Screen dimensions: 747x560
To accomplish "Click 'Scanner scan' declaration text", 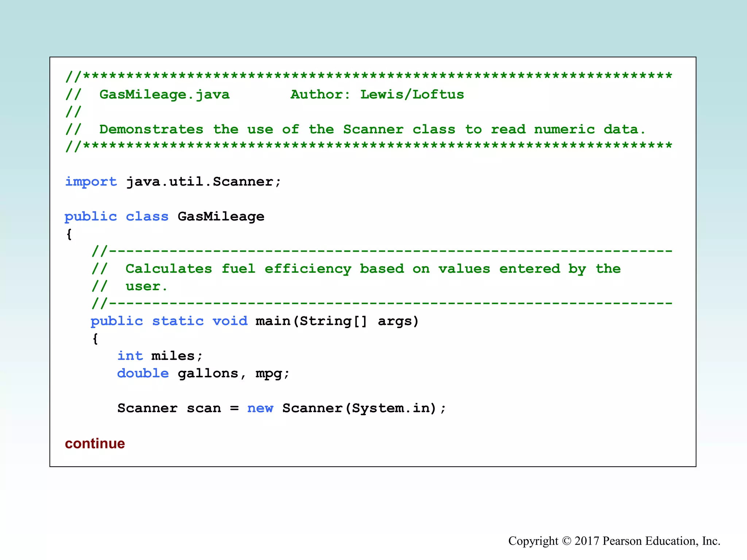I will point(169,408).
